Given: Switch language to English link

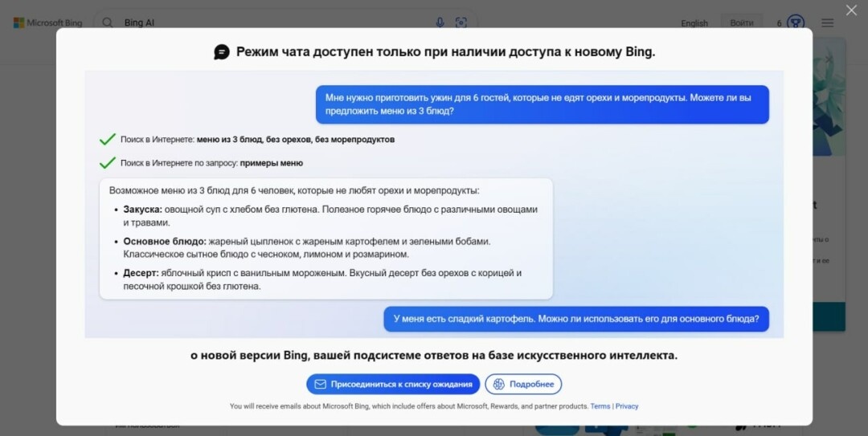Looking at the screenshot, I should click(694, 23).
